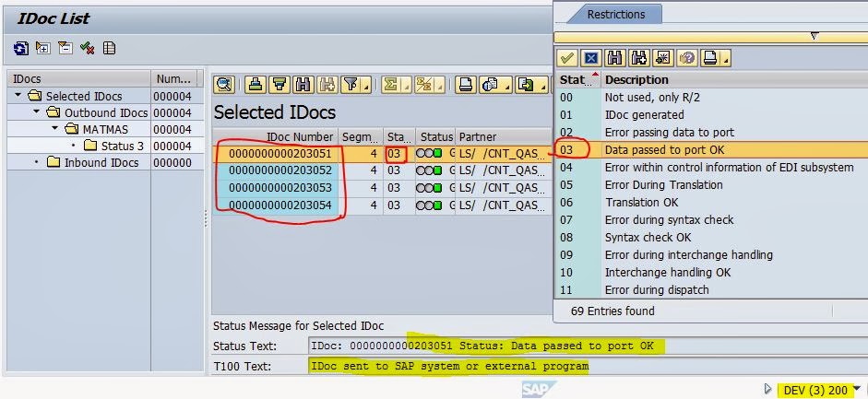Click the Expand subtree icon

click(42, 48)
